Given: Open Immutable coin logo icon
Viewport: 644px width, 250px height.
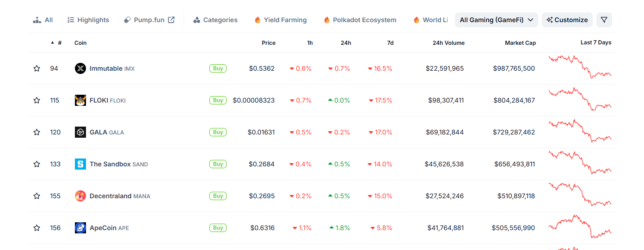Looking at the screenshot, I should tap(80, 68).
